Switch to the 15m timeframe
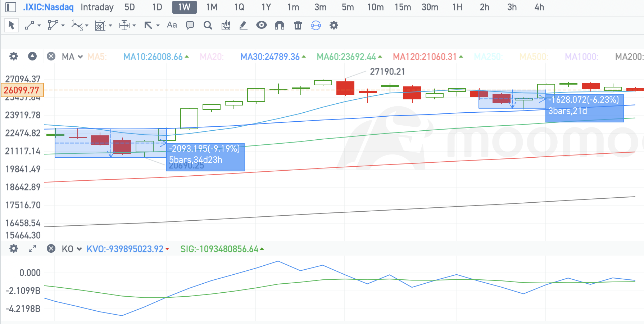This screenshot has height=324, width=644. pyautogui.click(x=403, y=7)
